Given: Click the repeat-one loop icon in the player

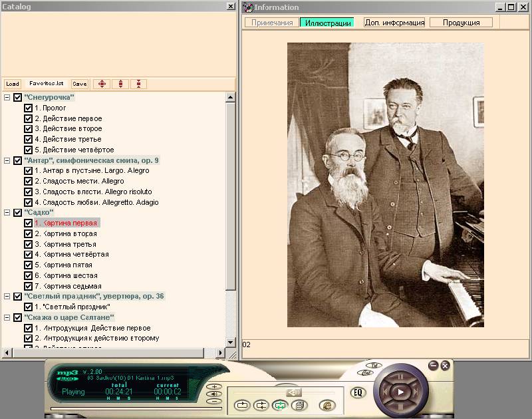Looking at the screenshot, I should coord(242,405).
